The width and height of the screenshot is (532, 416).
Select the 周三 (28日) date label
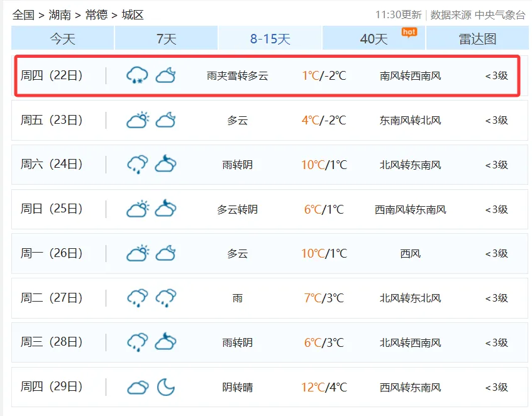(51, 342)
